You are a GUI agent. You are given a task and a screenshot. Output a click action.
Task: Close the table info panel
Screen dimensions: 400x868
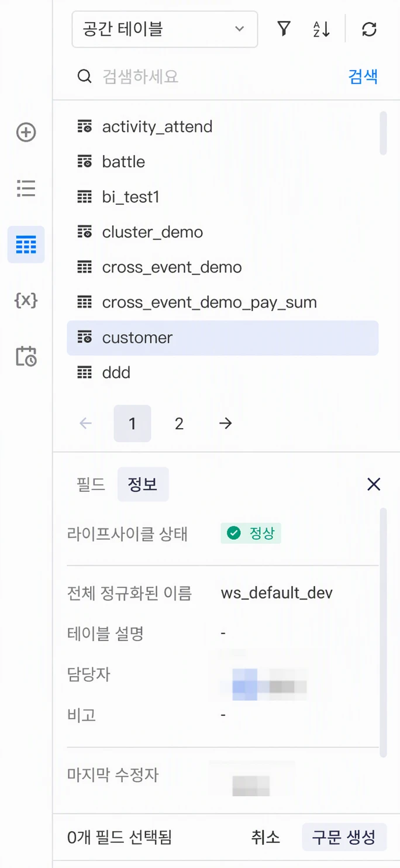coord(374,484)
